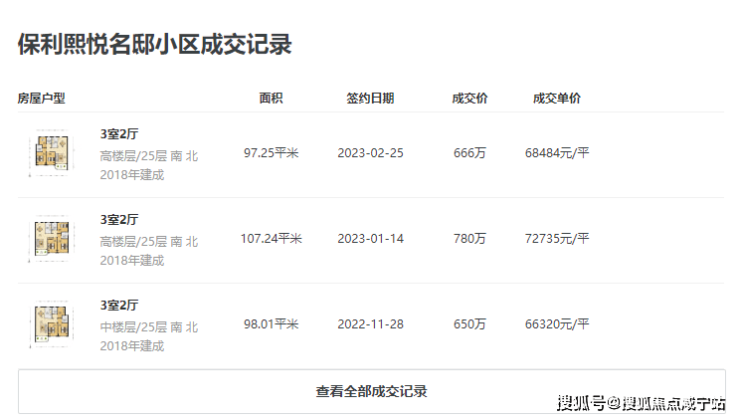Click 高楼层/25层 text in 666万 row
Image resolution: width=740 pixels, height=420 pixels.
click(133, 156)
